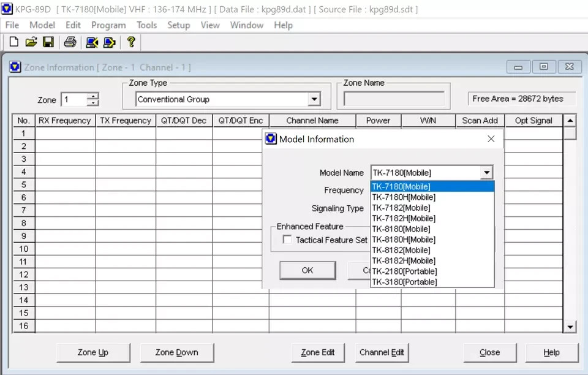The width and height of the screenshot is (588, 375).
Task: Open the Help menu
Action: [x=283, y=25]
